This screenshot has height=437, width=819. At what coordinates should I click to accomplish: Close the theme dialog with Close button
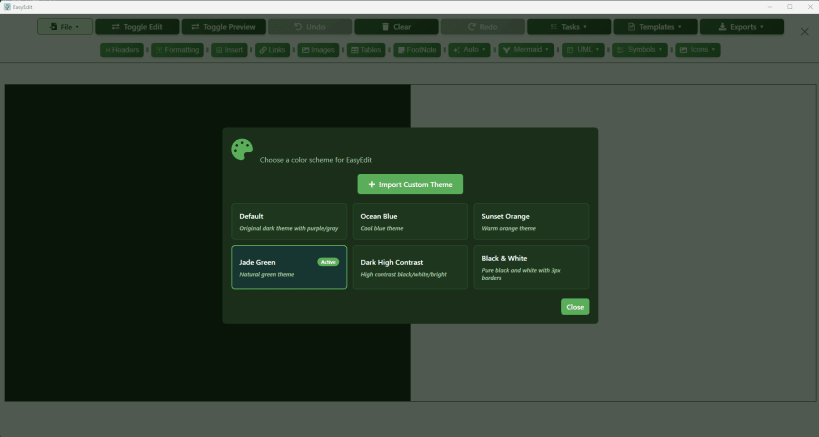click(x=575, y=306)
